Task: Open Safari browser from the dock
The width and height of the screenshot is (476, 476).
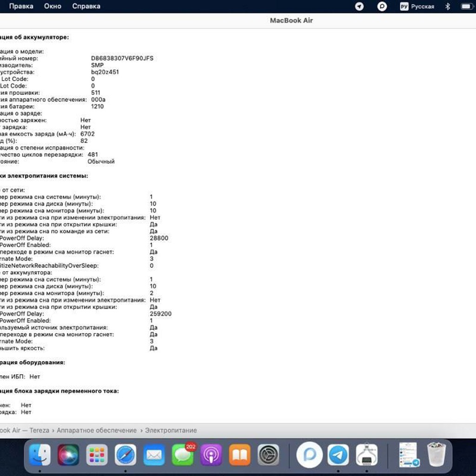Action: pyautogui.click(x=126, y=455)
